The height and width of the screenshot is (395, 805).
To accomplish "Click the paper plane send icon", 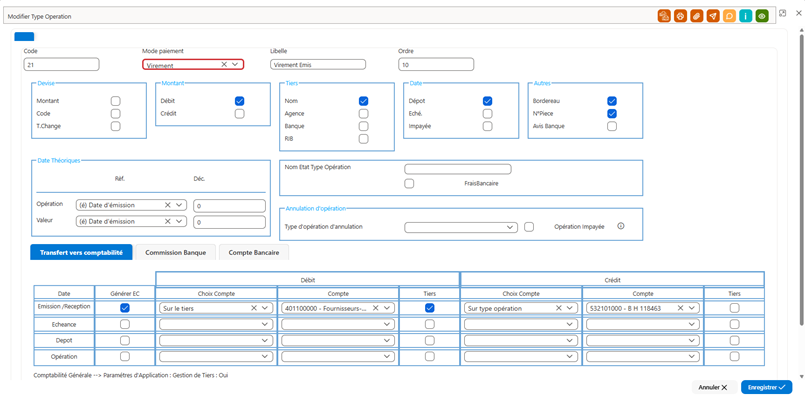I will pos(713,16).
